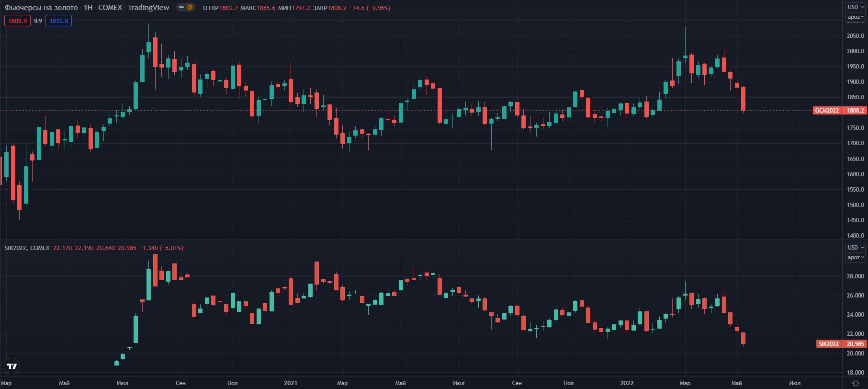Viewport: 868px width, 389px height.
Task: Click the blue 1810.8 buy price button
Action: [58, 21]
